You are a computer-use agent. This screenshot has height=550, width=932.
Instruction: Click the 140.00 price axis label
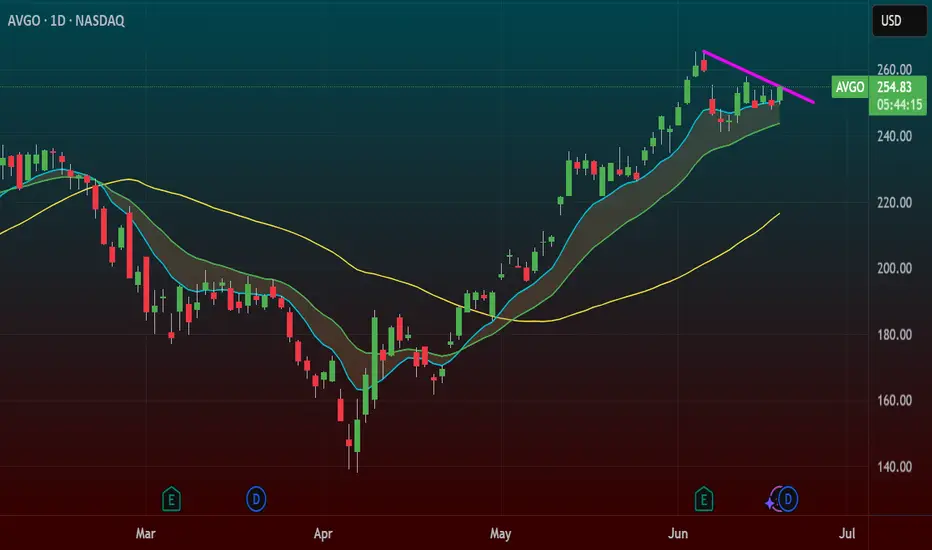[x=895, y=467]
